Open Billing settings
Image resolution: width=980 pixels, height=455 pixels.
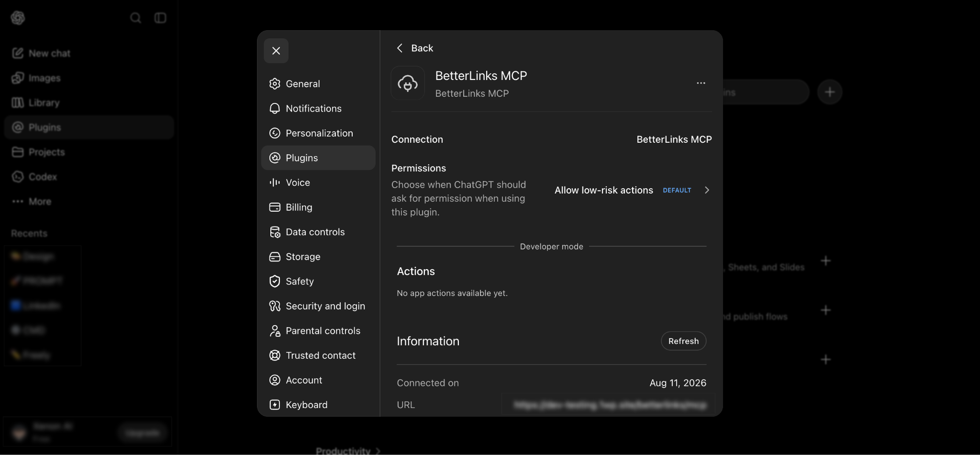tap(318, 207)
